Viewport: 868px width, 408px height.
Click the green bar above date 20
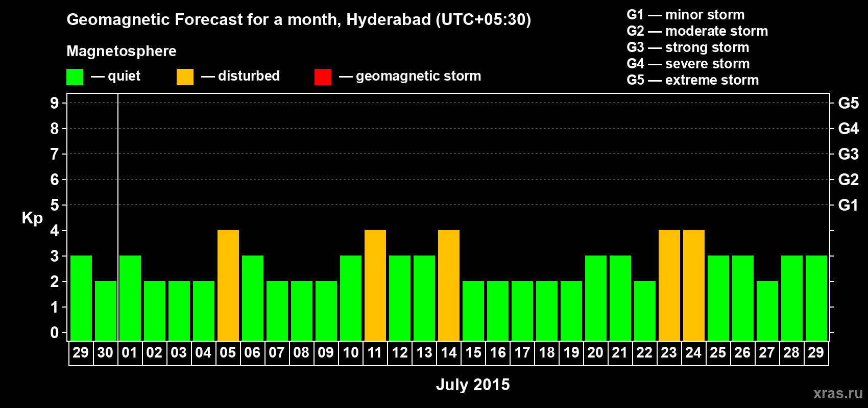pyautogui.click(x=596, y=298)
